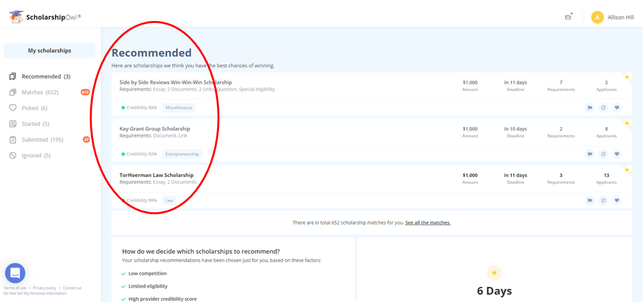The height and width of the screenshot is (304, 644).
Task: Open Side by Side Reviews Win-Win-Win Scholarship
Action: (x=176, y=83)
